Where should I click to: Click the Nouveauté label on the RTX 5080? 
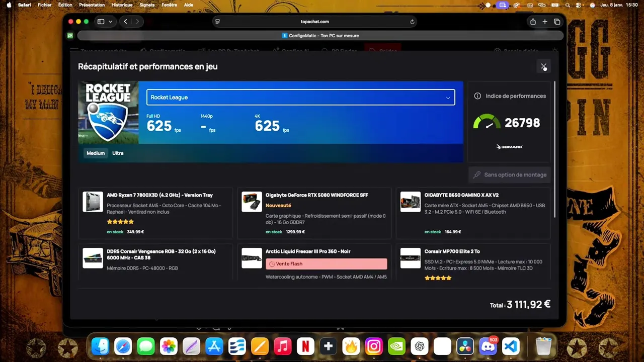(278, 206)
